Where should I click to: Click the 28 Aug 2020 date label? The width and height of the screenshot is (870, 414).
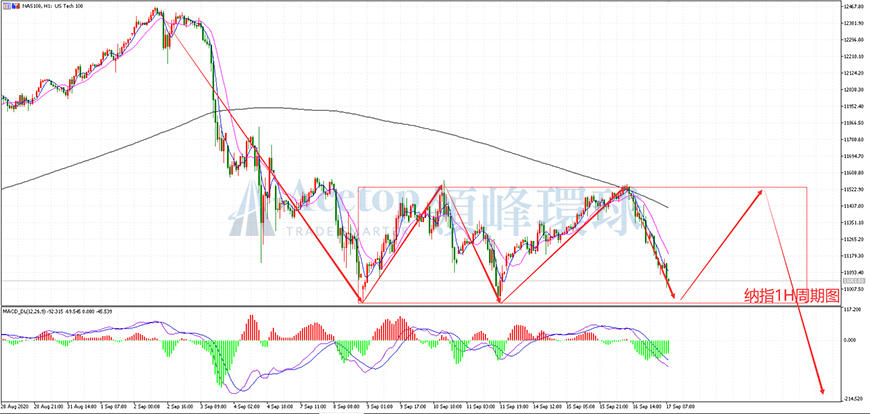(13, 406)
